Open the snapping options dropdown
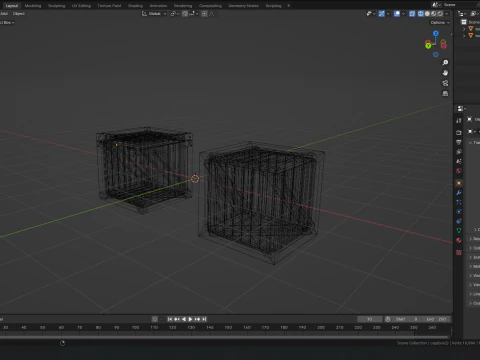This screenshot has height=360, width=480. click(194, 14)
